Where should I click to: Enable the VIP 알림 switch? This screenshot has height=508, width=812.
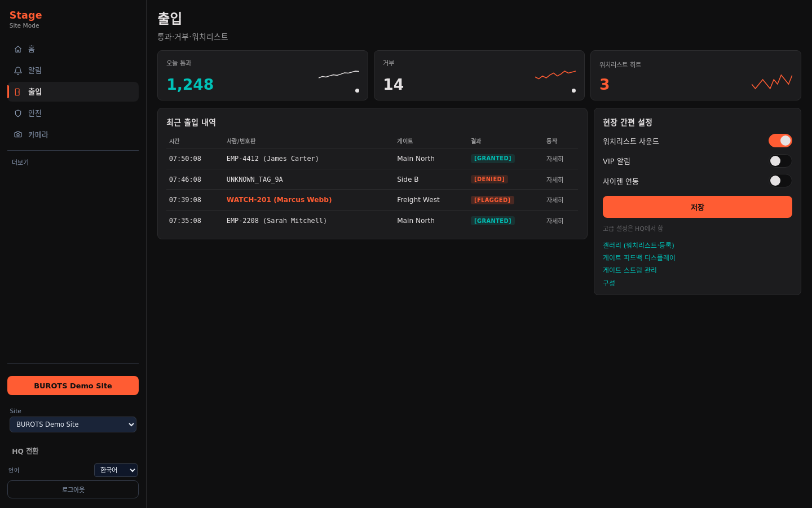[780, 161]
